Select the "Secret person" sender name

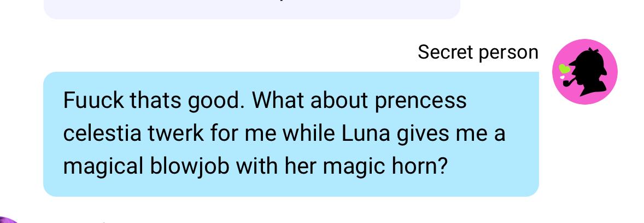pyautogui.click(x=478, y=52)
